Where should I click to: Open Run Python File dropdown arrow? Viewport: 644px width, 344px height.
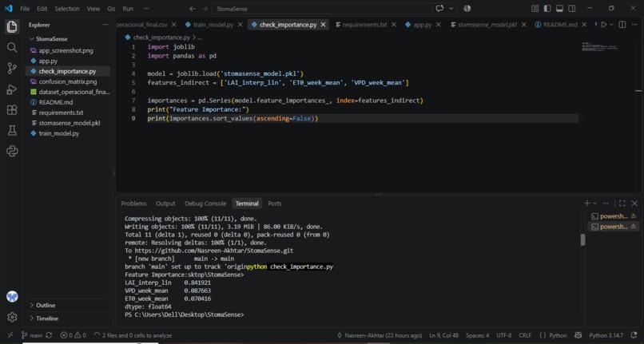pyautogui.click(x=611, y=25)
